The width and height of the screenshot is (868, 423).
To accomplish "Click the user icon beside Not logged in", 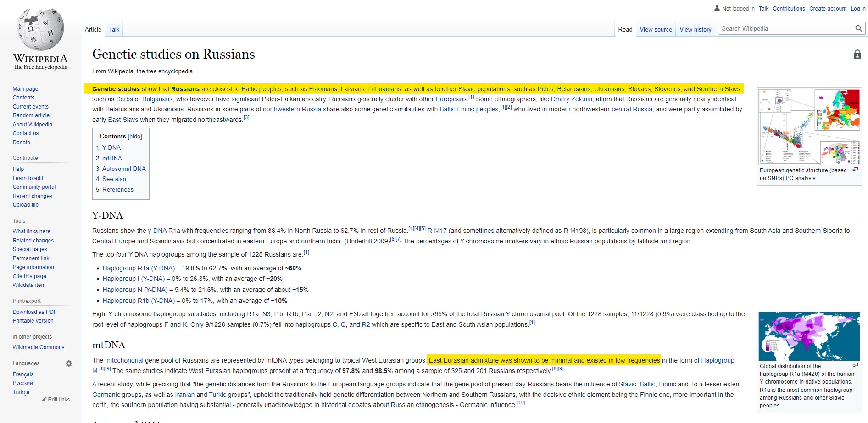I will tap(717, 8).
